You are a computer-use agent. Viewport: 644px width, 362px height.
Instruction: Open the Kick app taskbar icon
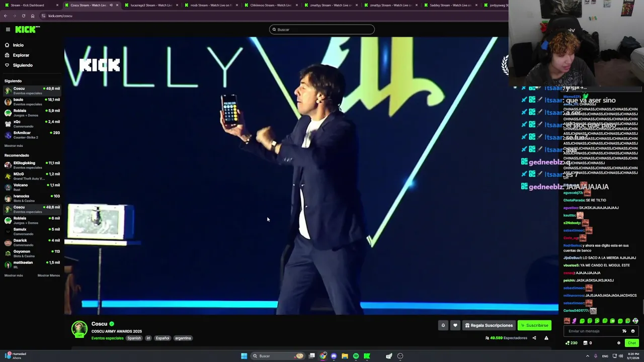[367, 356]
